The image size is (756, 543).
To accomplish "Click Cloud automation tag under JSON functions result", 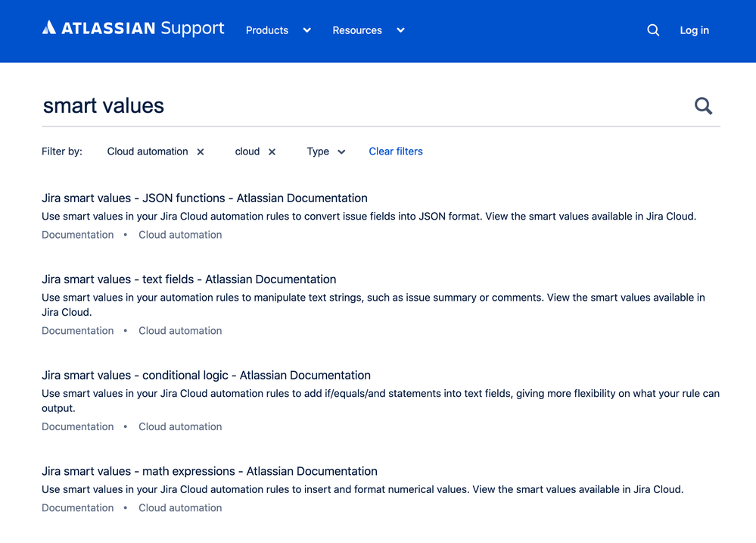I will (180, 235).
